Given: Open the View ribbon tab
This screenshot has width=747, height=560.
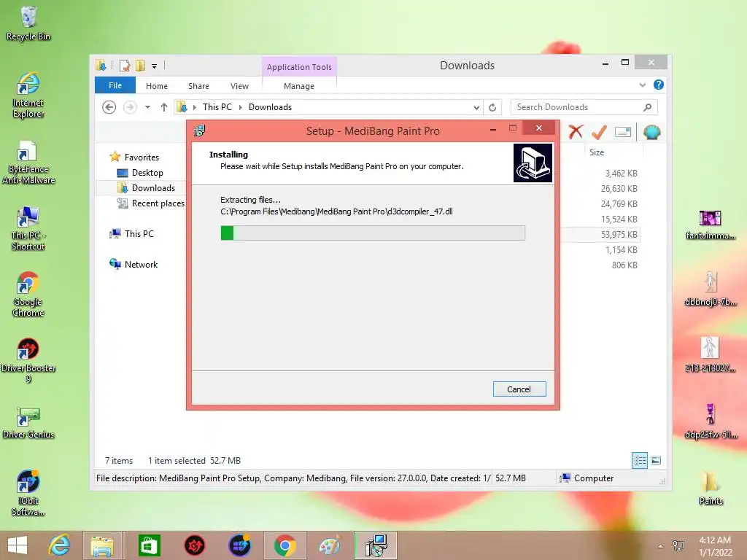Looking at the screenshot, I should [239, 86].
